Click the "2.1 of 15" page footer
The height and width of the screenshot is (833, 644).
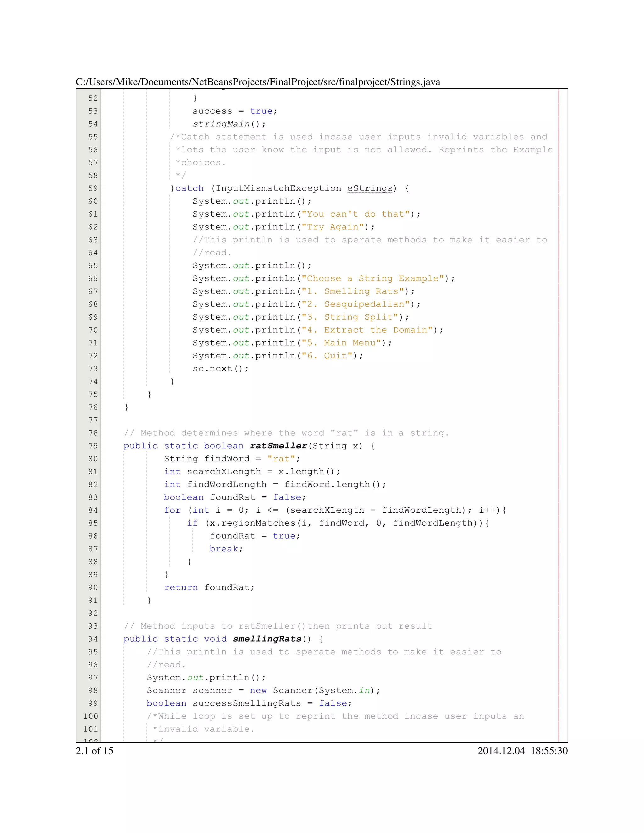94,751
